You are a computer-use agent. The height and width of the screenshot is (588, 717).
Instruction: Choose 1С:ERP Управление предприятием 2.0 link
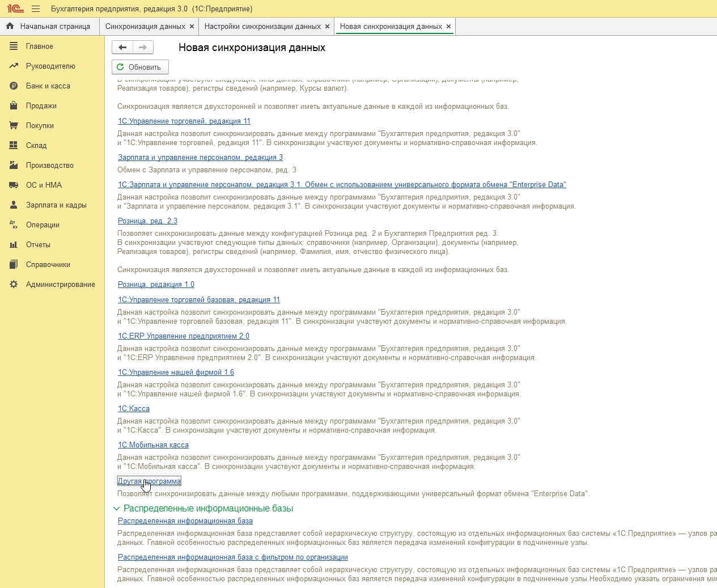coord(183,336)
